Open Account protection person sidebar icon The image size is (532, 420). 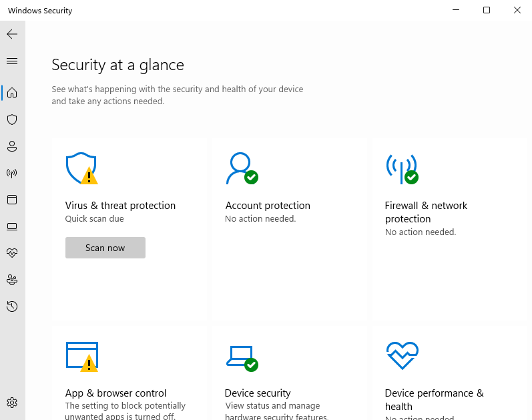click(x=12, y=146)
